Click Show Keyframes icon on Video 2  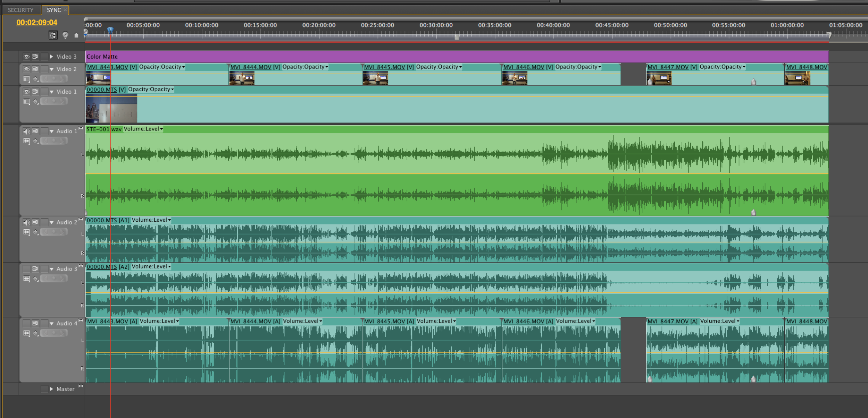[35, 79]
